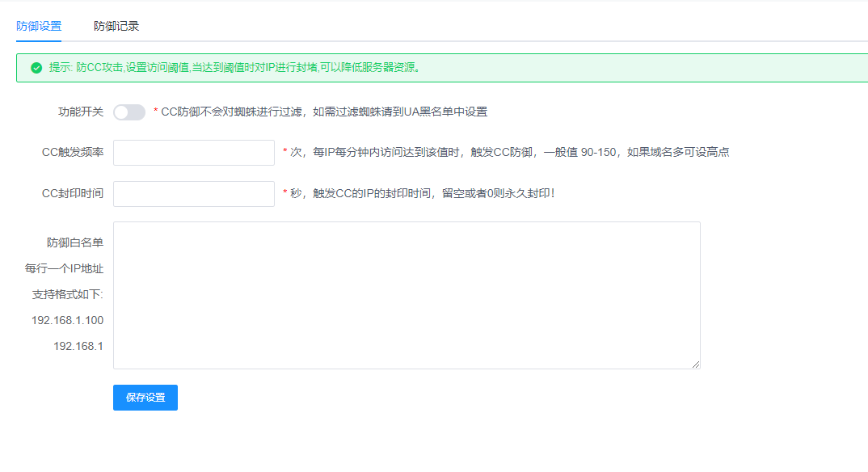Grab the textarea resize handle corner
This screenshot has height=472, width=868.
tap(696, 364)
